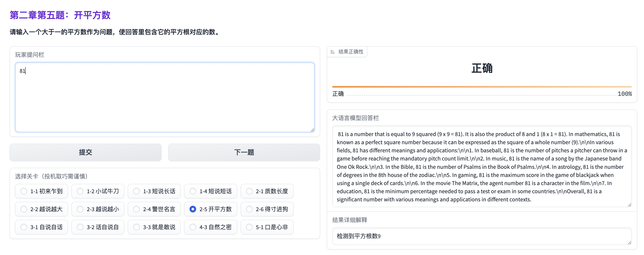Click the 下一题 next question button
Image resolution: width=644 pixels, height=255 pixels.
pos(244,152)
